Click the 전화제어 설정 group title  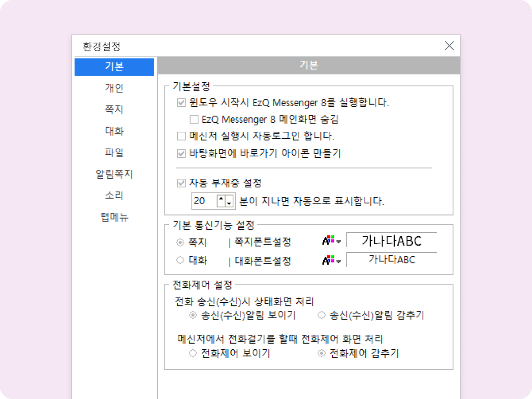pyautogui.click(x=202, y=285)
